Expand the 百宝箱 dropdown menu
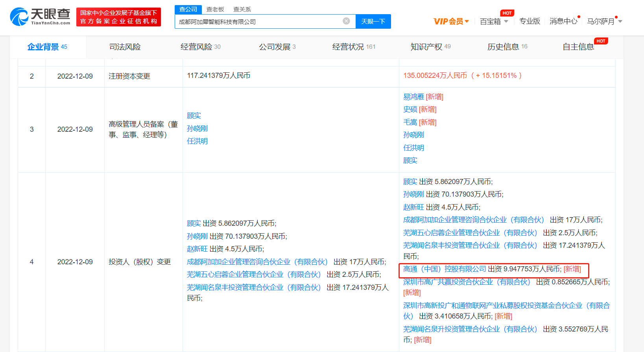This screenshot has height=352, width=644. tap(494, 21)
